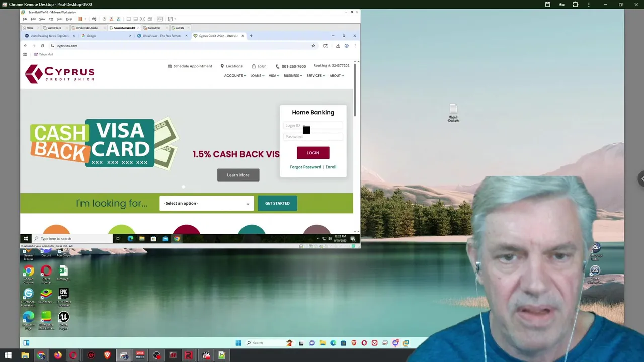Open Firefox from the host taskbar
This screenshot has width=644, height=362.
click(x=58, y=356)
